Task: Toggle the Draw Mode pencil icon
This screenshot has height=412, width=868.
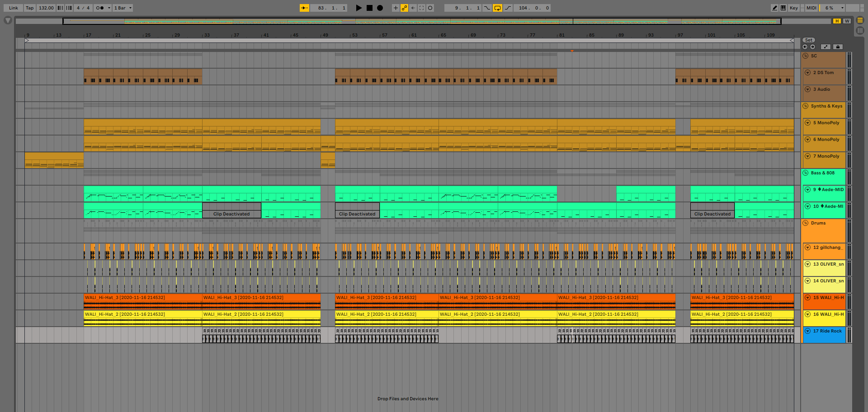Action: [774, 8]
